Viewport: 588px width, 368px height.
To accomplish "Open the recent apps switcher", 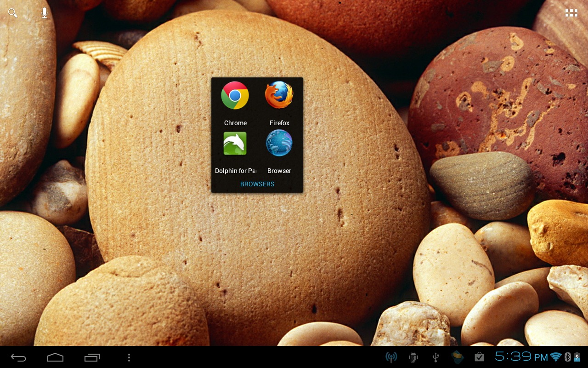I will [x=92, y=357].
